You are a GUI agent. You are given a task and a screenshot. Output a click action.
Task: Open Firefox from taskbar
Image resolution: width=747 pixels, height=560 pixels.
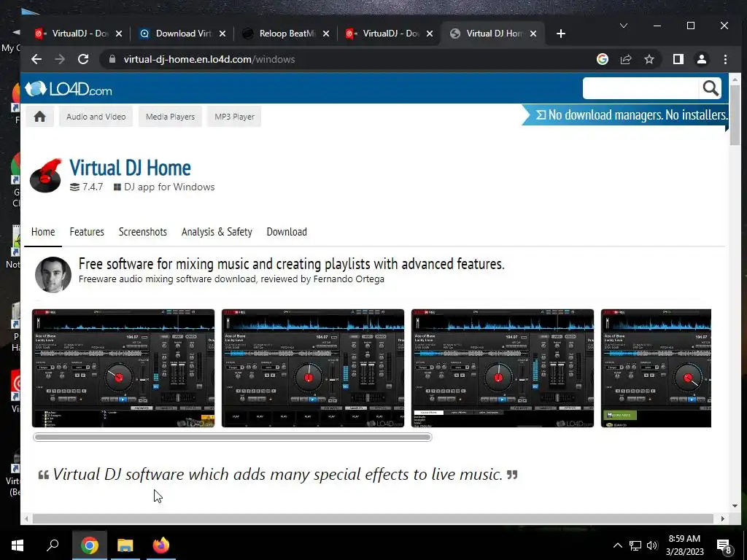161,545
